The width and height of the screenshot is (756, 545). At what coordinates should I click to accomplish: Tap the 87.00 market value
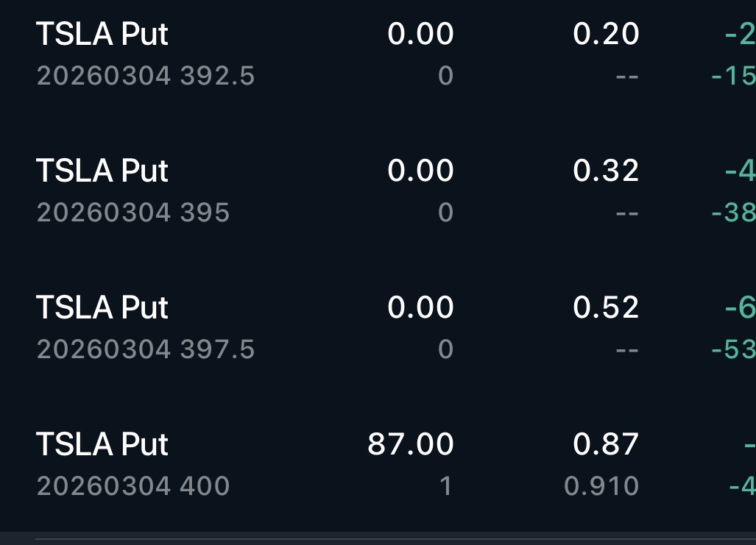[410, 444]
